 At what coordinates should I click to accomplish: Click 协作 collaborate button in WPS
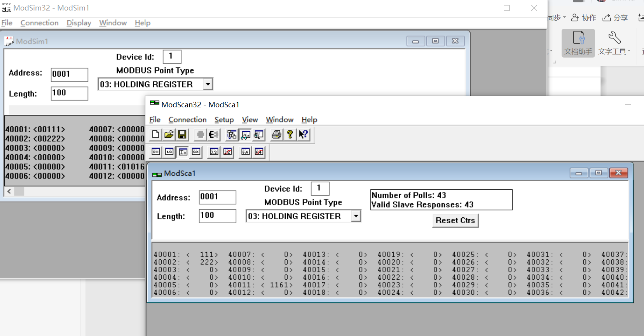[x=583, y=17]
